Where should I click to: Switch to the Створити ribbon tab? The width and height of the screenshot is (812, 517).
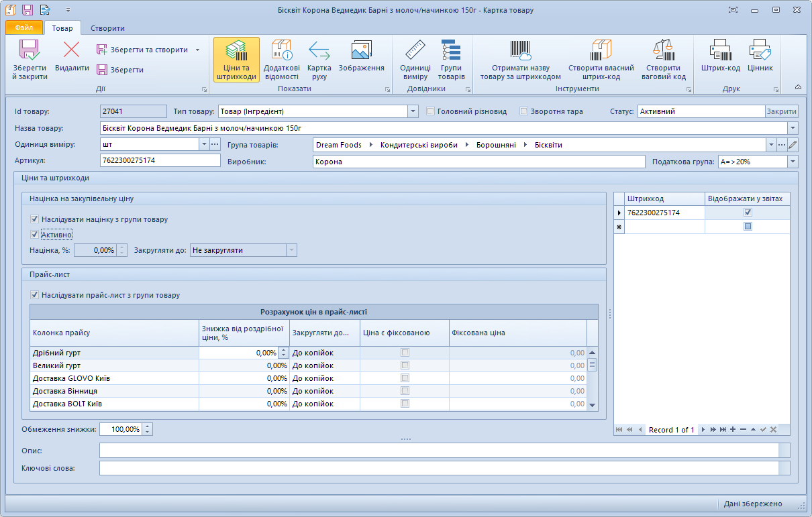(x=107, y=28)
